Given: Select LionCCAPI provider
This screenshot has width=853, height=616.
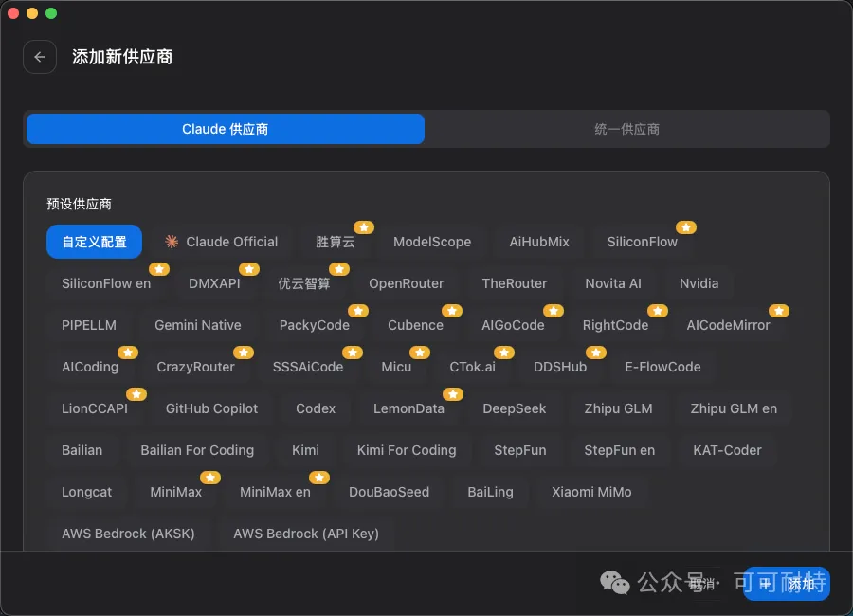Looking at the screenshot, I should tap(95, 408).
